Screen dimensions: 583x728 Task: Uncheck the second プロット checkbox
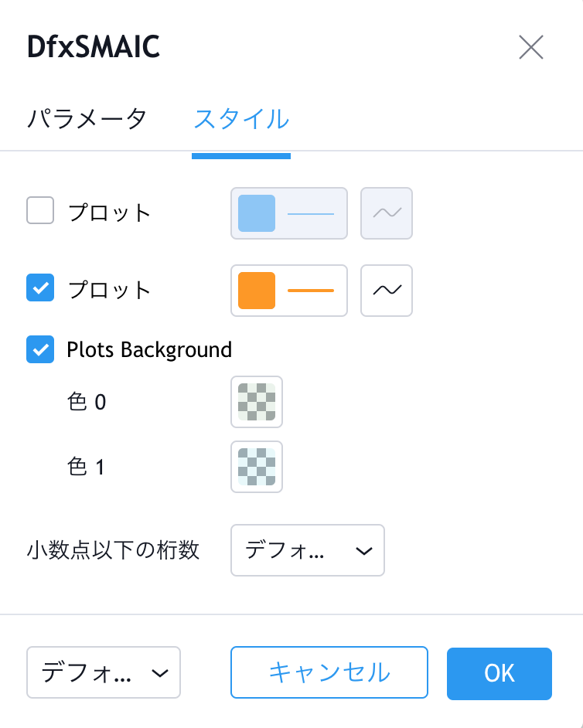click(x=40, y=287)
